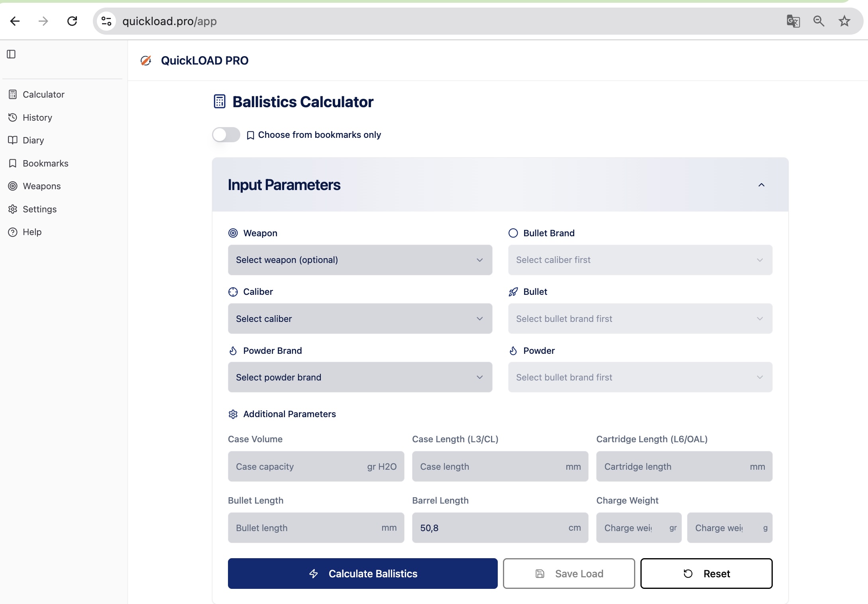The image size is (868, 604).
Task: Bookmark page with the star icon
Action: [x=844, y=21]
